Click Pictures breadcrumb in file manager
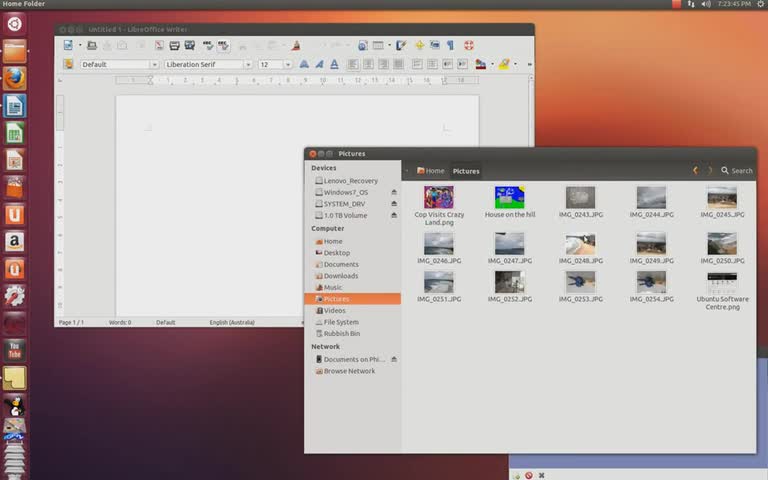The height and width of the screenshot is (480, 768). click(466, 171)
